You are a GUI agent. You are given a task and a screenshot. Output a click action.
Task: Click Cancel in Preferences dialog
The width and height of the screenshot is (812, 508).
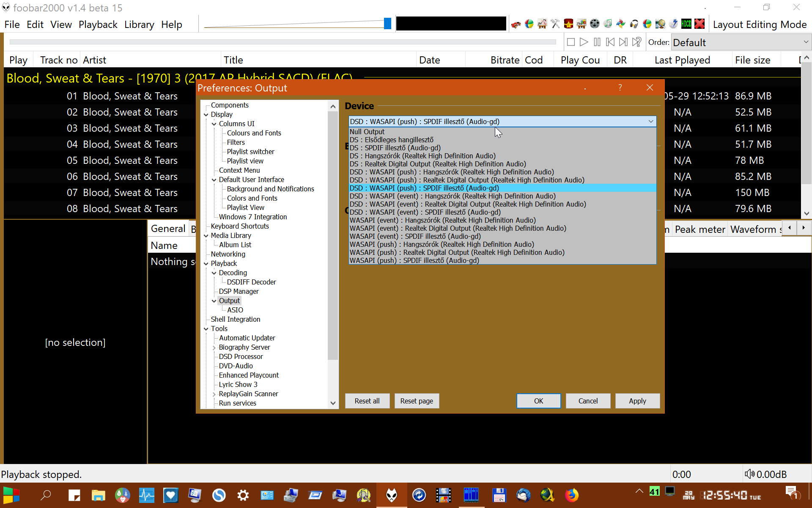588,401
